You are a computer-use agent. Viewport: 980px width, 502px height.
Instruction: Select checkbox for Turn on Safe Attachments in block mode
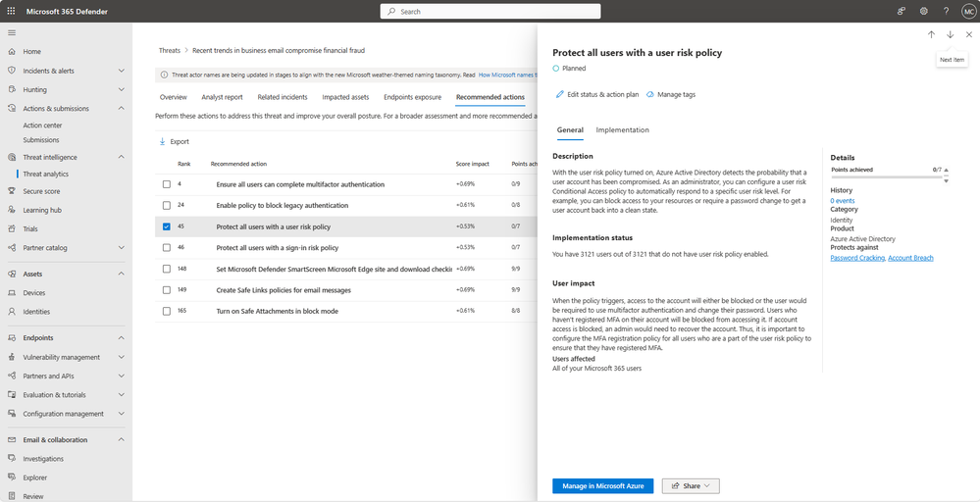point(167,310)
